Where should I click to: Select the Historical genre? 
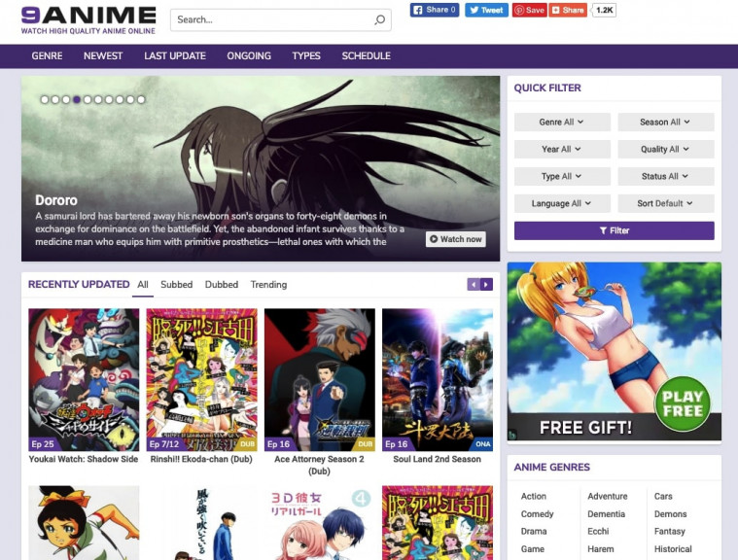click(673, 549)
